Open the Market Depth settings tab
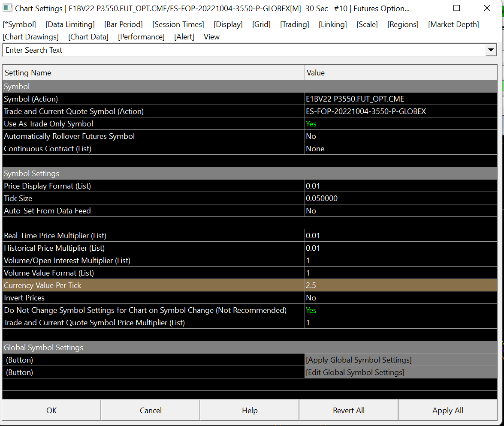504x426 pixels. click(x=453, y=24)
